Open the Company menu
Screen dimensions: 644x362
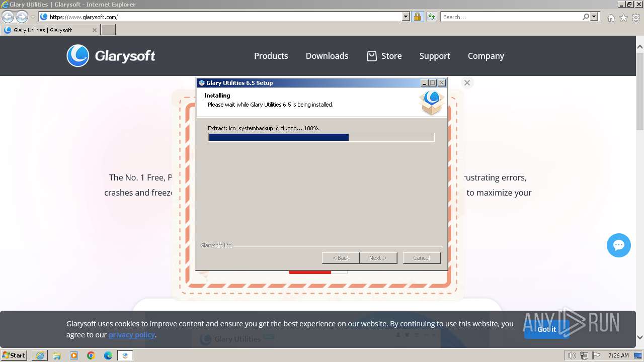point(486,56)
